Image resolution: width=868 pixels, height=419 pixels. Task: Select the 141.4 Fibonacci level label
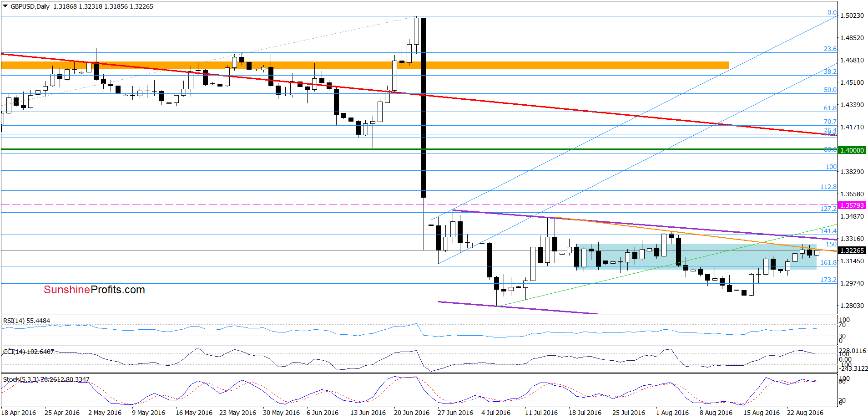pos(828,231)
